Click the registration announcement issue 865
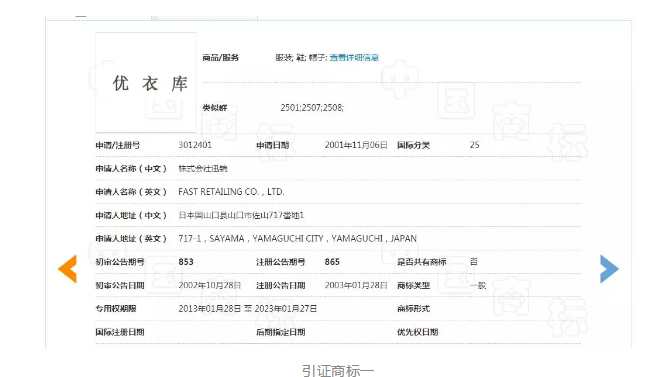The height and width of the screenshot is (377, 665). tap(332, 262)
